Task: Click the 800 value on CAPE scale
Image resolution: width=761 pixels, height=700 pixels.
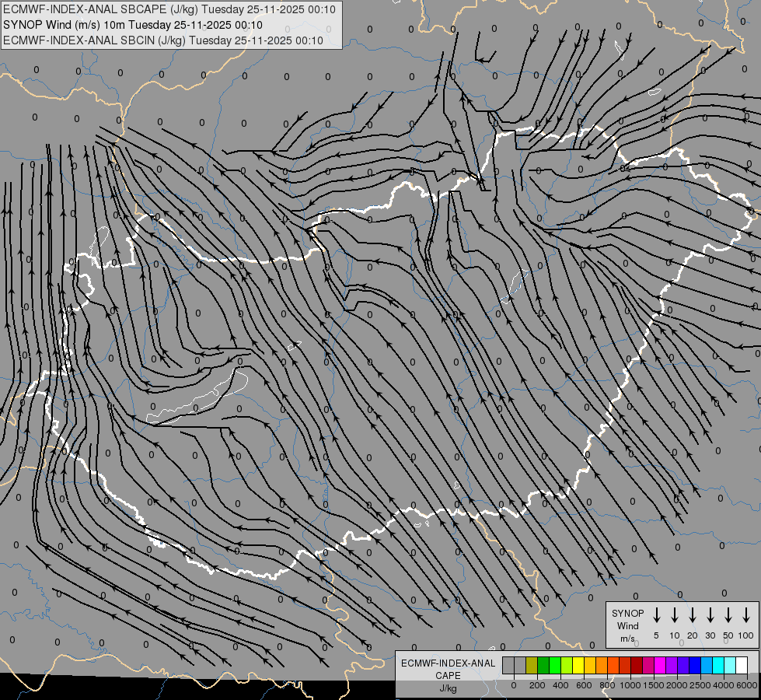Action: pyautogui.click(x=607, y=685)
